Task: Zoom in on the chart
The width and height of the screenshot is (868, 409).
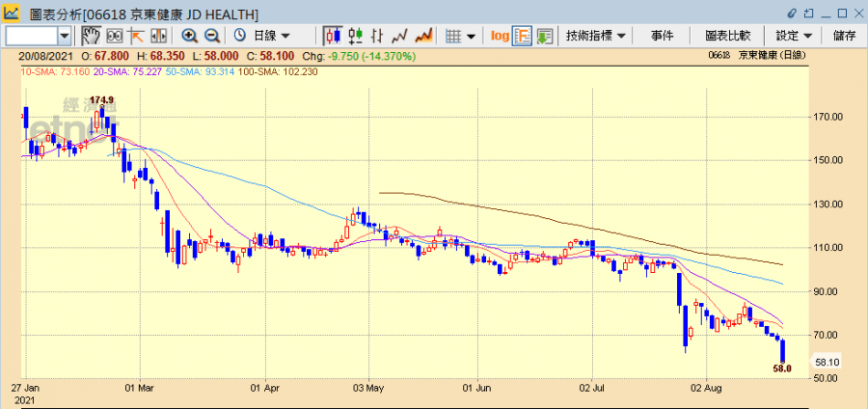Action: pyautogui.click(x=189, y=36)
